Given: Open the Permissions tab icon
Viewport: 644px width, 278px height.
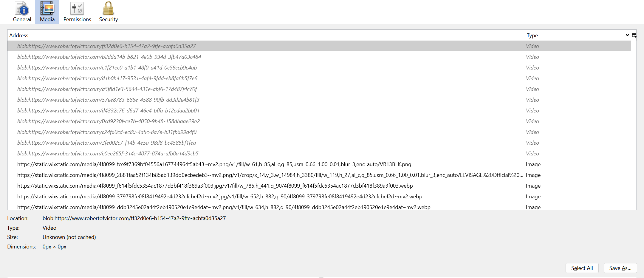Looking at the screenshot, I should pos(77,9).
